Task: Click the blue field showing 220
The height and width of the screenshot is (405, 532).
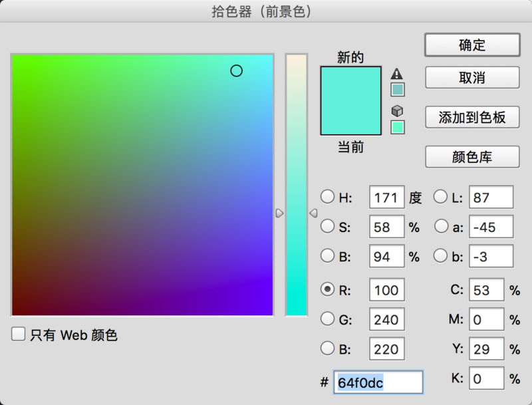Action: point(387,348)
